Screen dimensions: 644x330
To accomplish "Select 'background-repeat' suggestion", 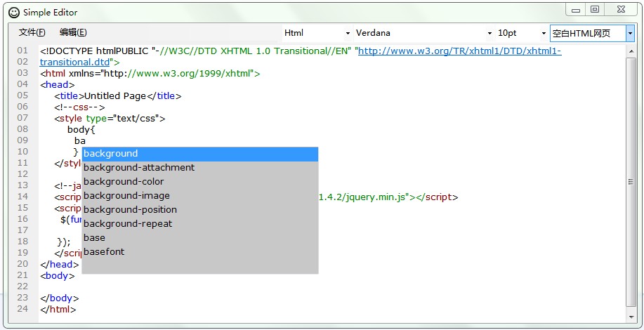I will click(x=200, y=224).
